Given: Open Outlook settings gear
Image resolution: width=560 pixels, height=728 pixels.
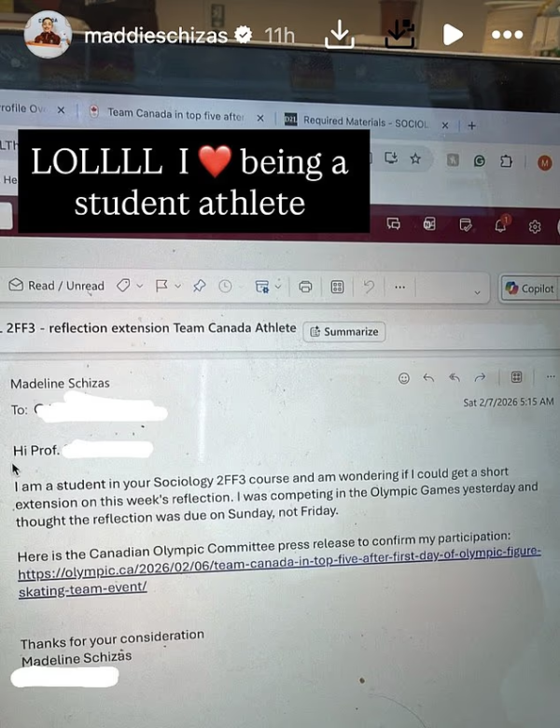Looking at the screenshot, I should click(x=535, y=227).
